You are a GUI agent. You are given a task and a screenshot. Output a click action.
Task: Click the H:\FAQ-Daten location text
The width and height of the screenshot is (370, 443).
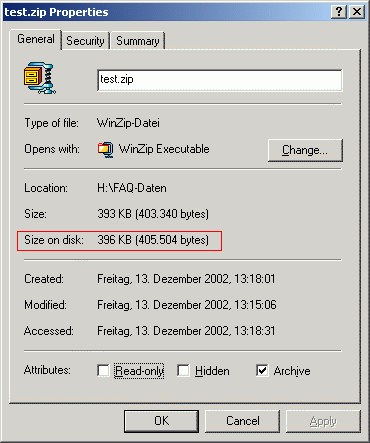(132, 188)
